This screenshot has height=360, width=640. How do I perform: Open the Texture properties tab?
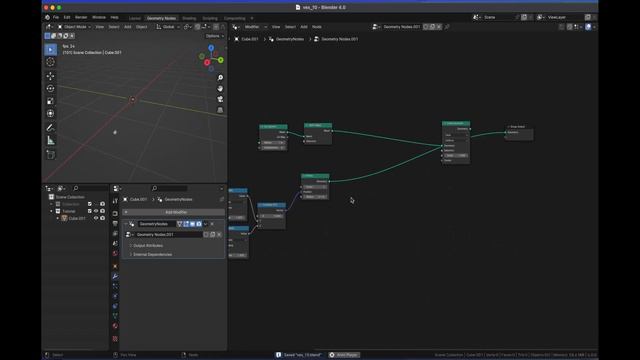click(115, 338)
